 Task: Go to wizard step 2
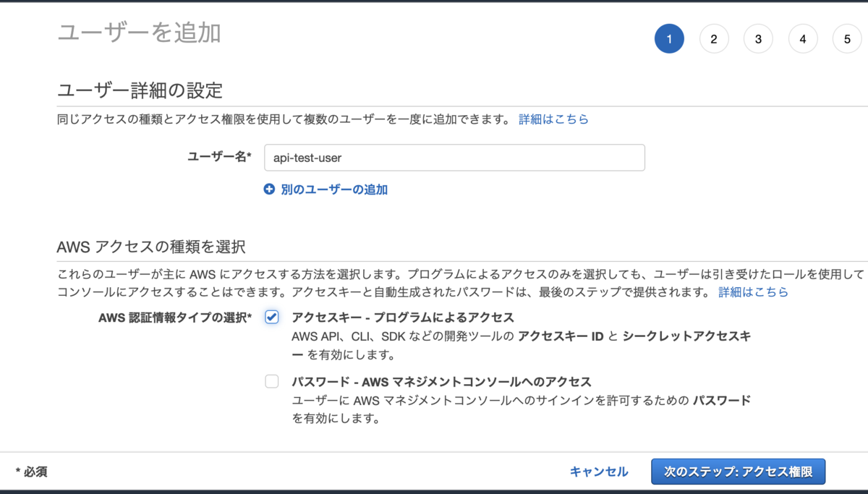714,39
